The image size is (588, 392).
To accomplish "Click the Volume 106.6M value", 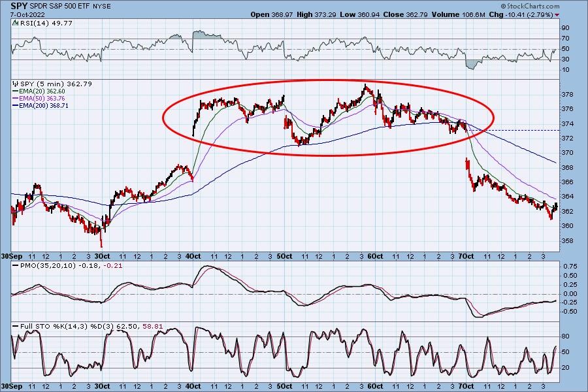I will [458, 14].
